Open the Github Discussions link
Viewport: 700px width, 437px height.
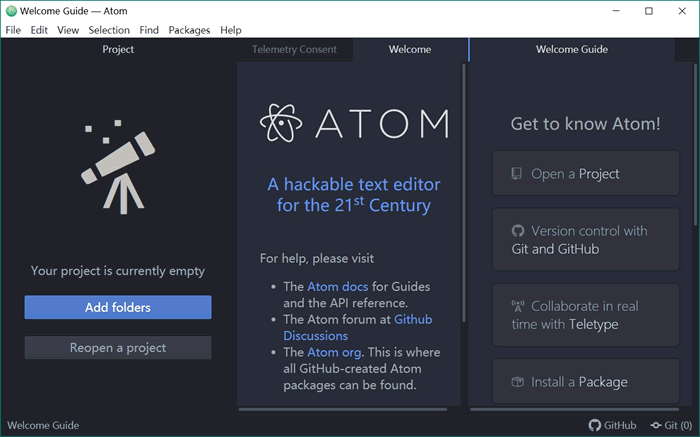click(358, 328)
